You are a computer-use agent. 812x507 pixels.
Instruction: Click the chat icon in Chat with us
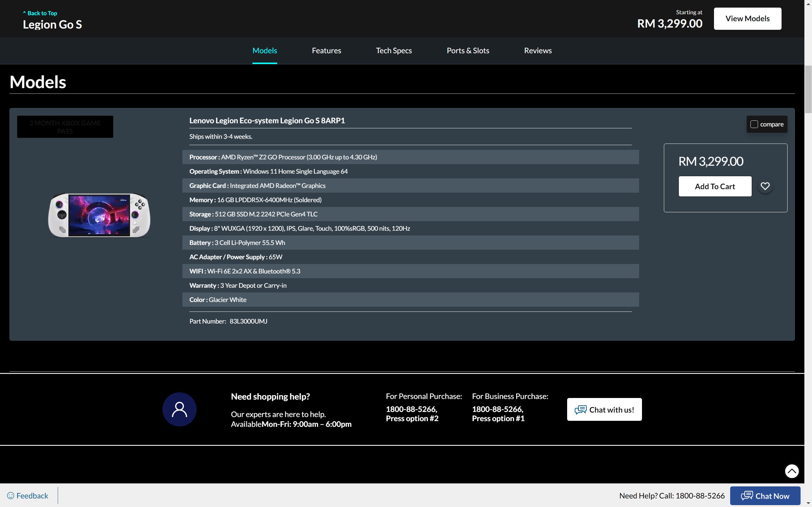coord(580,409)
